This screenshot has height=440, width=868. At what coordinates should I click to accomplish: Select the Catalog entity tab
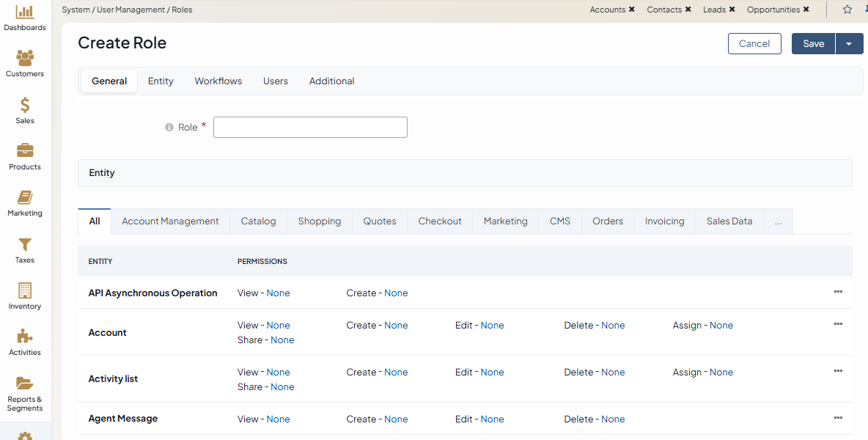[258, 221]
